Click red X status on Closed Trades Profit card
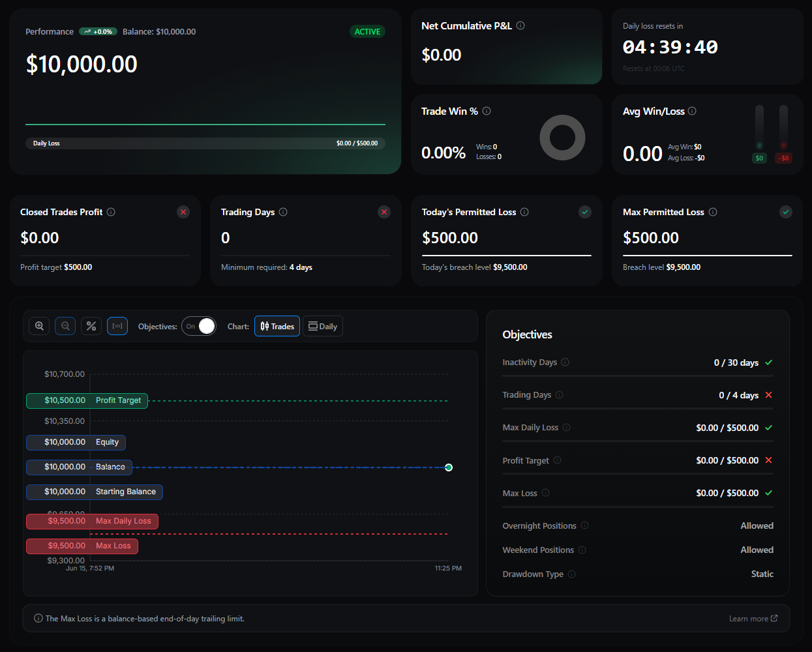812x652 pixels. tap(183, 212)
